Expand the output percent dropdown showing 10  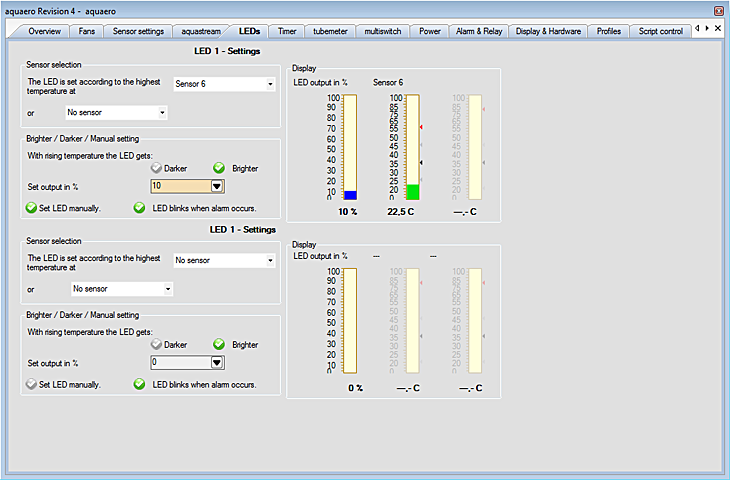click(x=216, y=186)
